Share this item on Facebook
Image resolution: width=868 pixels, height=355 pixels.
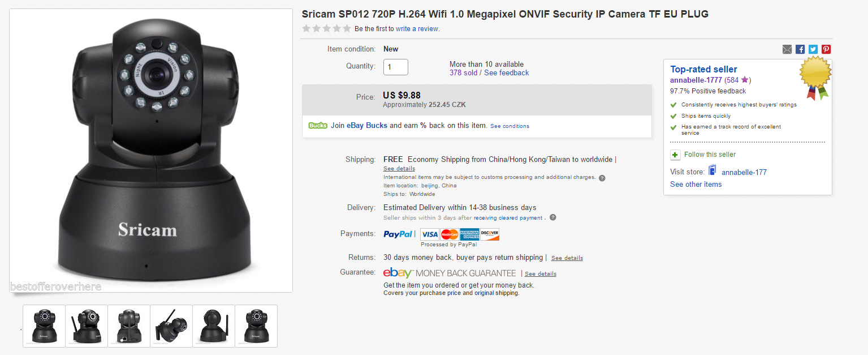[800, 49]
